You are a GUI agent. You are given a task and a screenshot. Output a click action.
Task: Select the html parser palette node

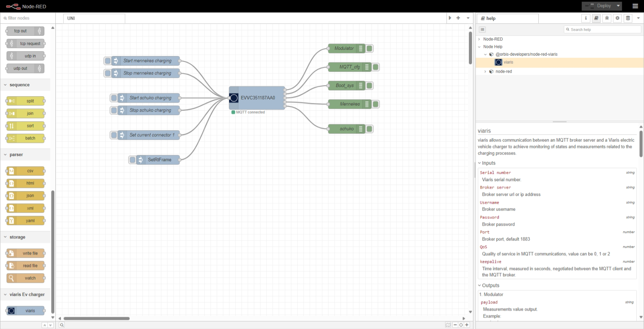pyautogui.click(x=25, y=183)
